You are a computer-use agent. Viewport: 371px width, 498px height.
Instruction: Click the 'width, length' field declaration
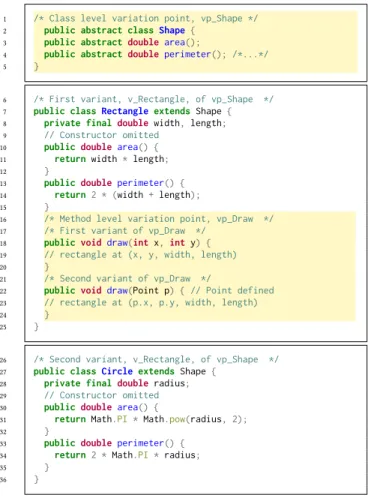point(135,123)
